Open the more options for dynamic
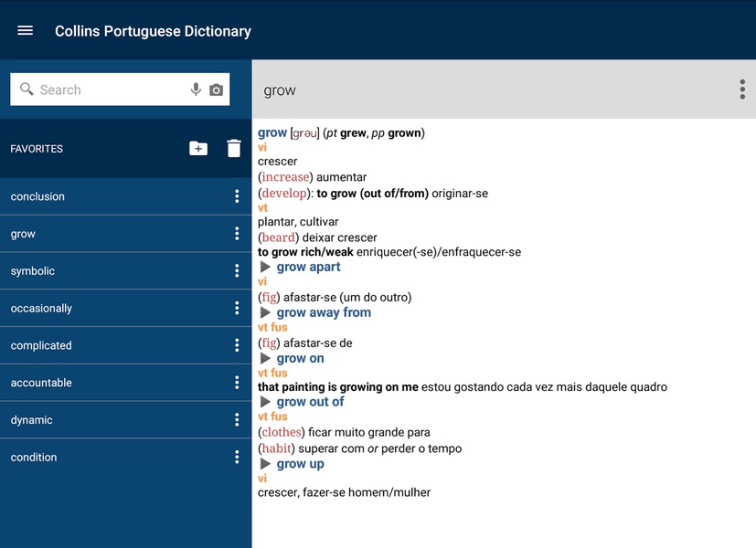The width and height of the screenshot is (756, 548). pos(237,419)
